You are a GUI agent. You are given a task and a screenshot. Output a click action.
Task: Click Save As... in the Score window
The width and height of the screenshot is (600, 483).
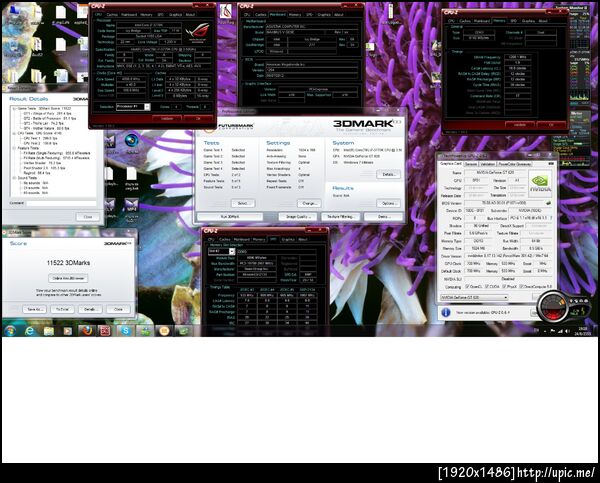[x=34, y=309]
